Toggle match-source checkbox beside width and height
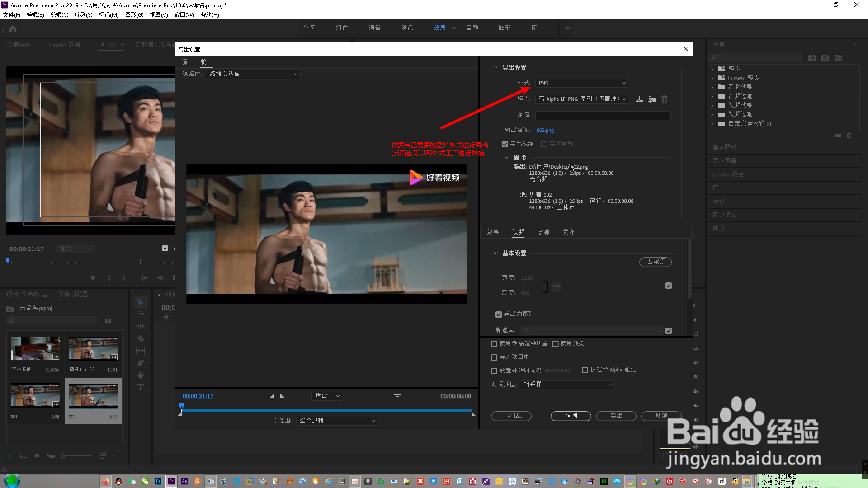This screenshot has height=488, width=868. coord(669,286)
